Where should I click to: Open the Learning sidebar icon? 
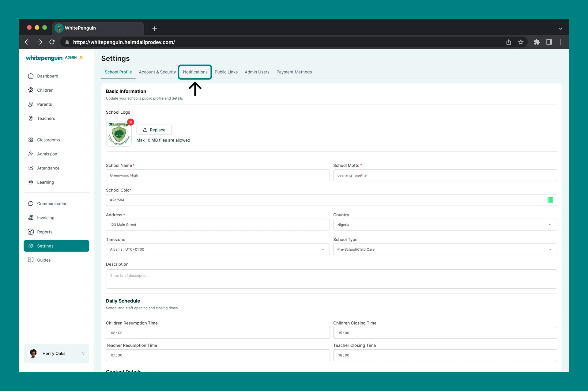click(31, 182)
